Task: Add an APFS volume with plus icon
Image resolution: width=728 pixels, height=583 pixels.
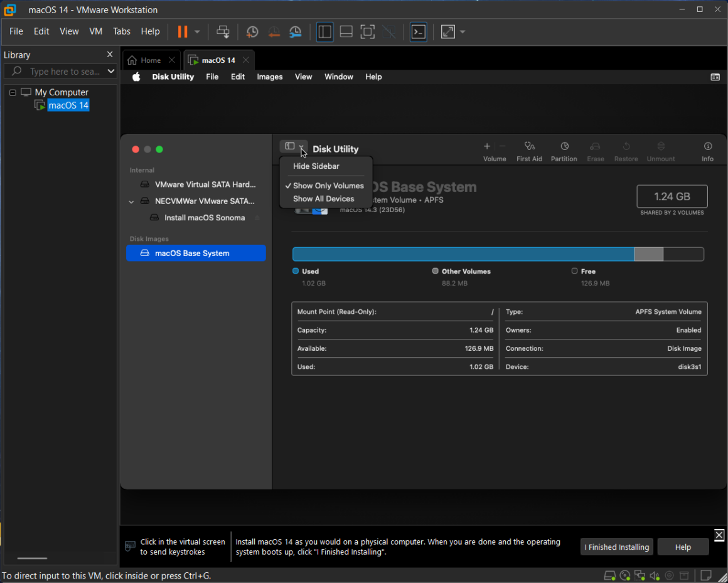Action: tap(486, 146)
